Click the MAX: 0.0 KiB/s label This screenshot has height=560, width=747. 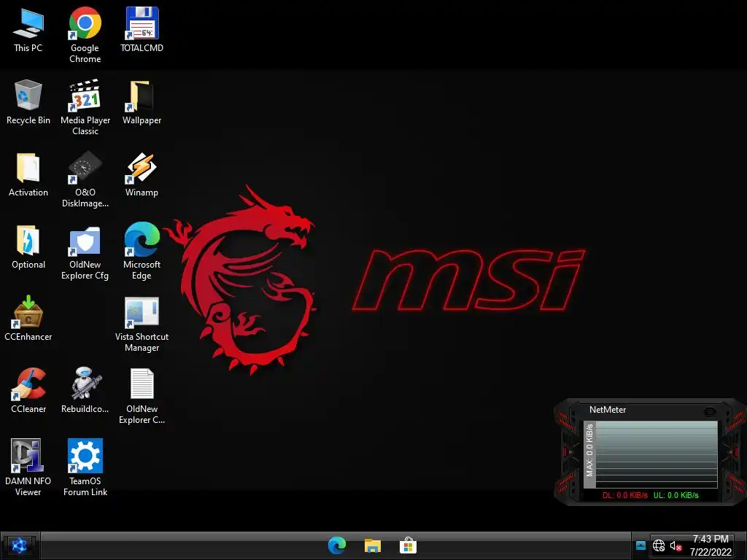click(x=589, y=450)
